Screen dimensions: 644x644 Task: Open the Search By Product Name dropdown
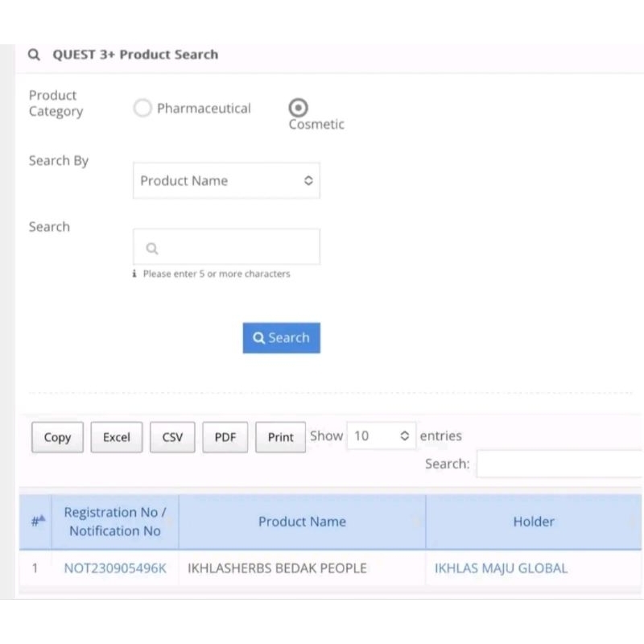point(226,181)
